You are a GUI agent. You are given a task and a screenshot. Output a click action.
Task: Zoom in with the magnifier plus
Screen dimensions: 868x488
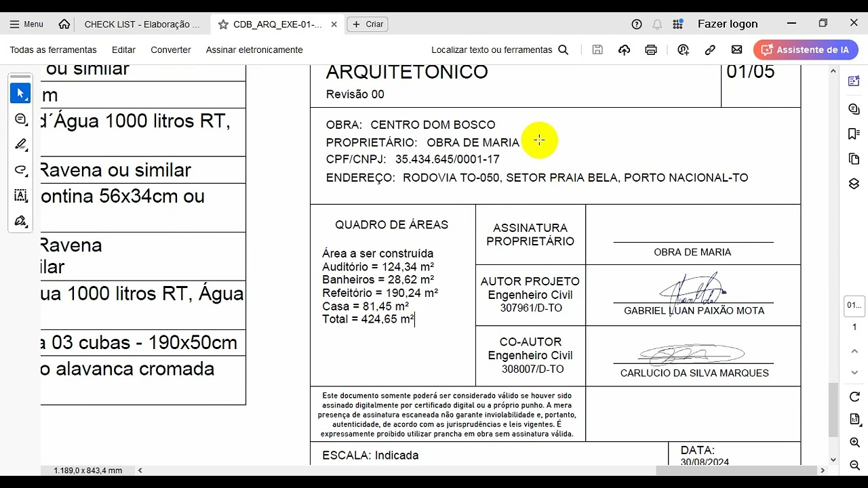tap(854, 443)
